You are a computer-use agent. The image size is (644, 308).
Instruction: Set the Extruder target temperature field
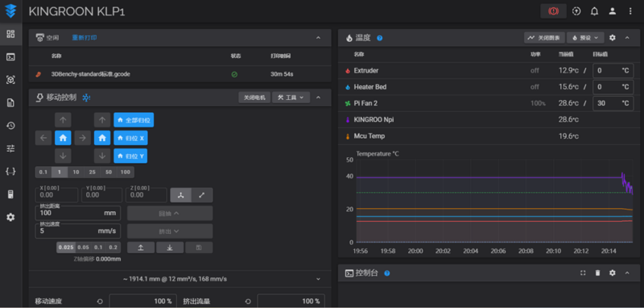pos(613,71)
